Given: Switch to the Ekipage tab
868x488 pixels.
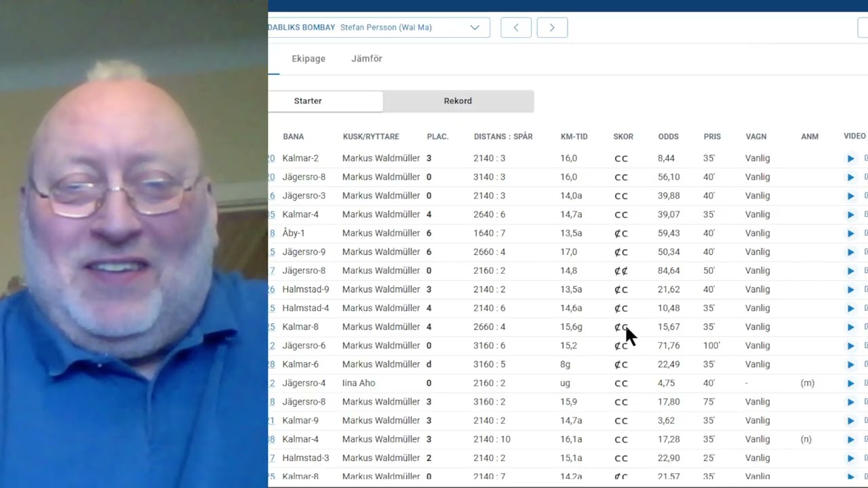Looking at the screenshot, I should coord(309,59).
